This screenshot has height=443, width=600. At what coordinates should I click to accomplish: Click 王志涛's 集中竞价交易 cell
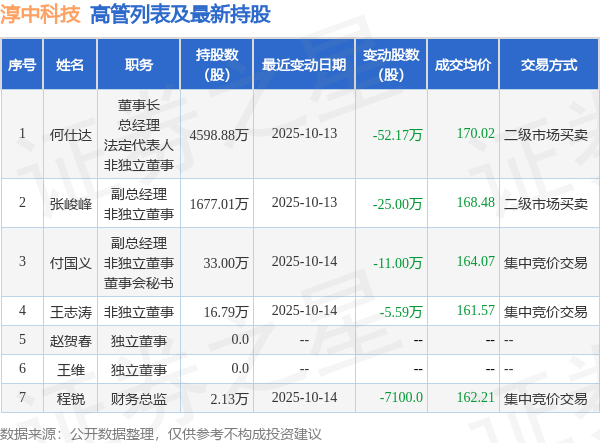pos(546,312)
